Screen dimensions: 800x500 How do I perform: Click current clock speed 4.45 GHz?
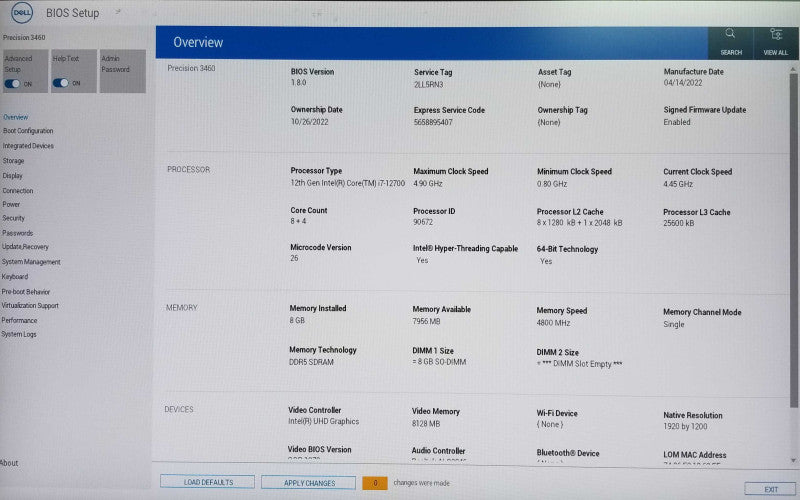(678, 184)
